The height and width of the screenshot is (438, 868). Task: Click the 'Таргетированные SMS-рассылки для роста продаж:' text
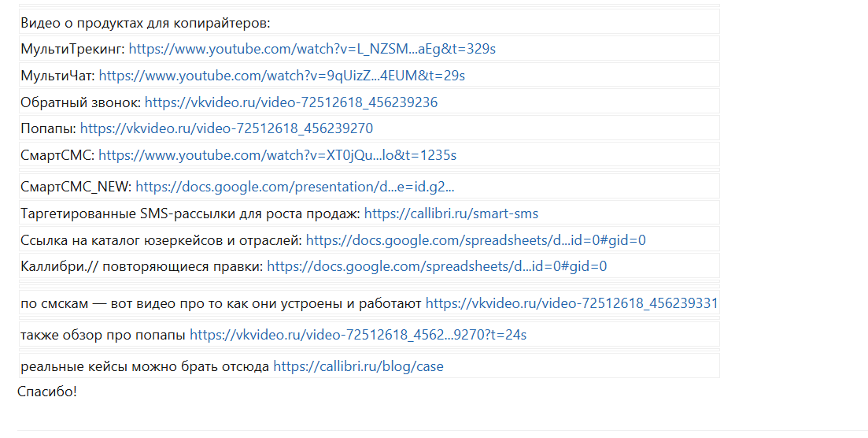190,213
